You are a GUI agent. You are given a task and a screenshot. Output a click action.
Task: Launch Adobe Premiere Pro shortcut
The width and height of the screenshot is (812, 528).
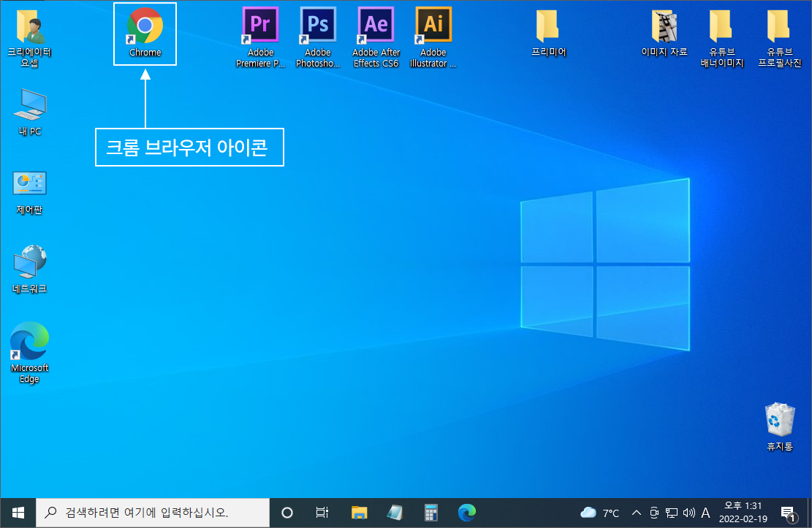tap(260, 37)
